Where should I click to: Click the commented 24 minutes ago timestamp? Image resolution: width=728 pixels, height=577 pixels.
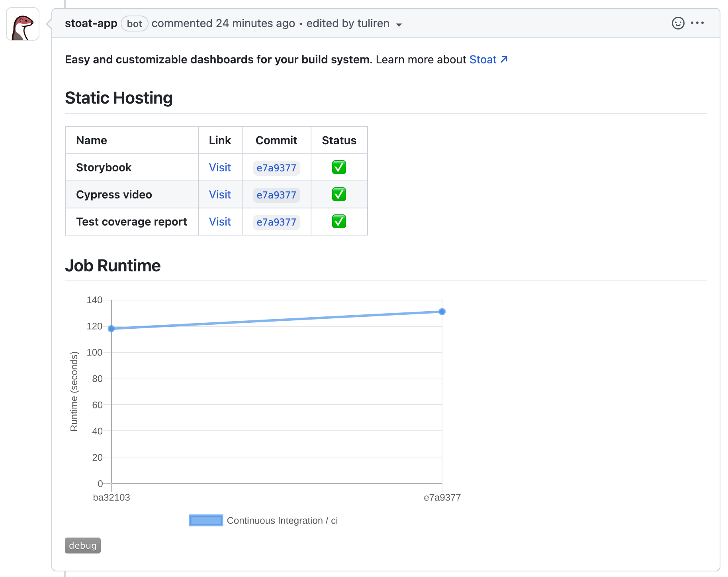point(255,24)
